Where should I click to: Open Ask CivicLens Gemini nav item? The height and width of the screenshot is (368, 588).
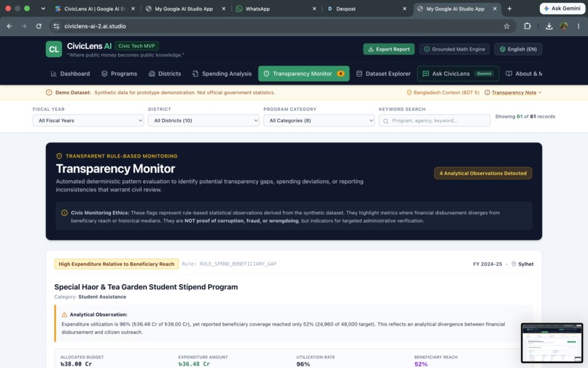click(458, 74)
